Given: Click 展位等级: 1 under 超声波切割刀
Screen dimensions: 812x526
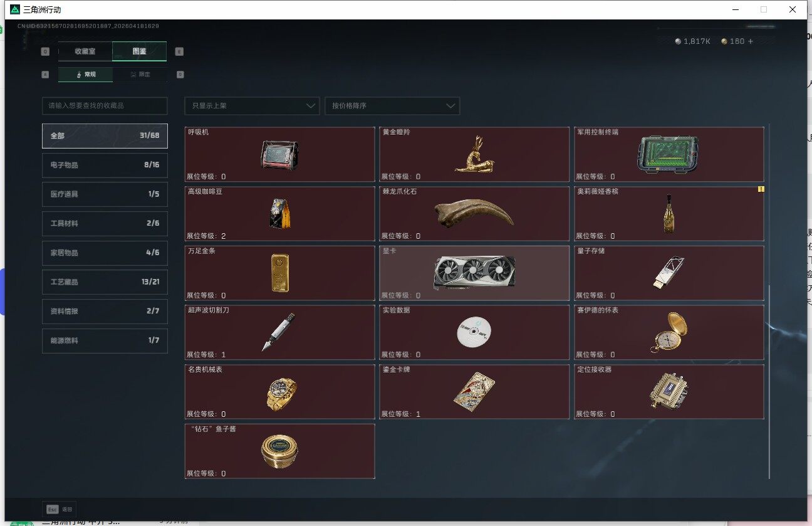Looking at the screenshot, I should [206, 355].
